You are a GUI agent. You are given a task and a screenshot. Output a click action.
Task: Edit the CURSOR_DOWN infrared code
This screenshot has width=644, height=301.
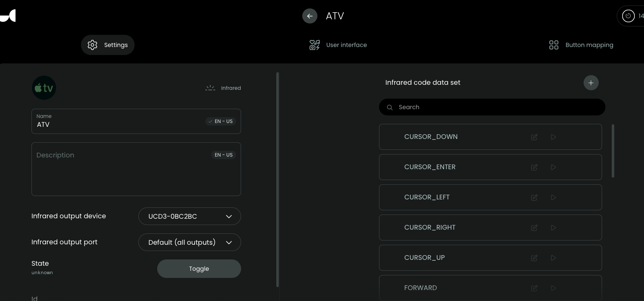[x=534, y=137]
